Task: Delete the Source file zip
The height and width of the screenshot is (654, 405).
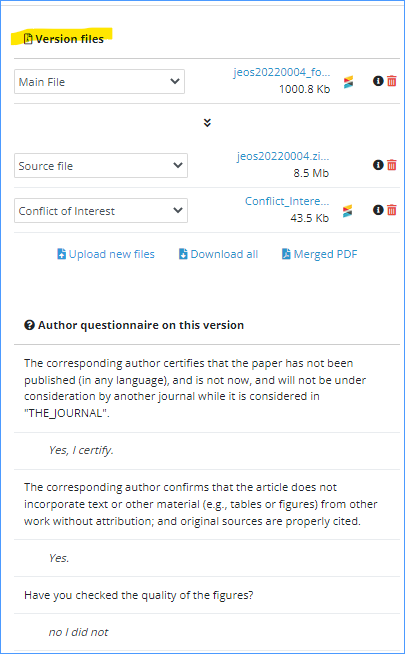Action: [x=392, y=165]
